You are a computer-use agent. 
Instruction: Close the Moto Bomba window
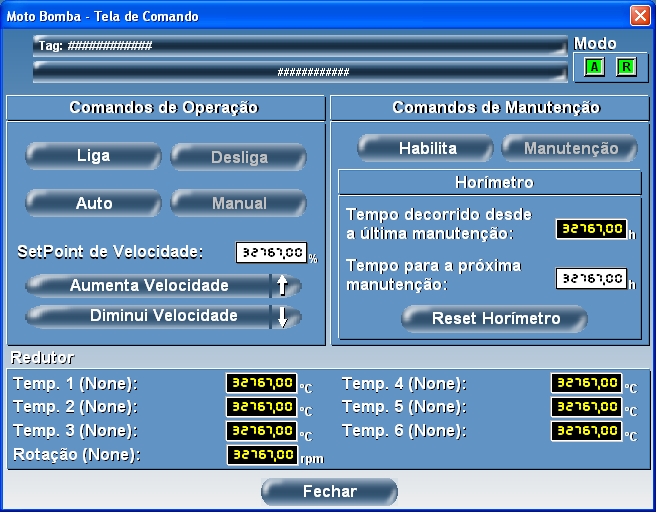(640, 16)
